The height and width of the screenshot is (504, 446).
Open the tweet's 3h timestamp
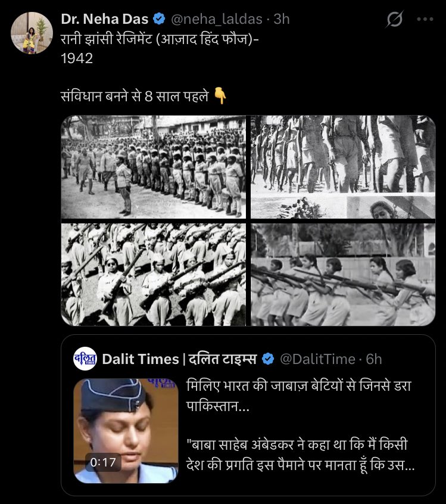tap(282, 19)
